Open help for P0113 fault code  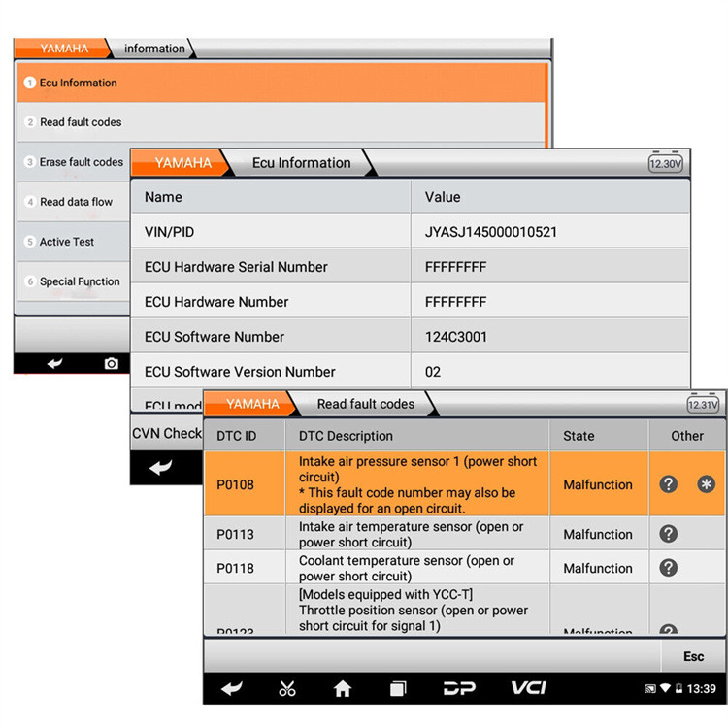click(x=668, y=534)
